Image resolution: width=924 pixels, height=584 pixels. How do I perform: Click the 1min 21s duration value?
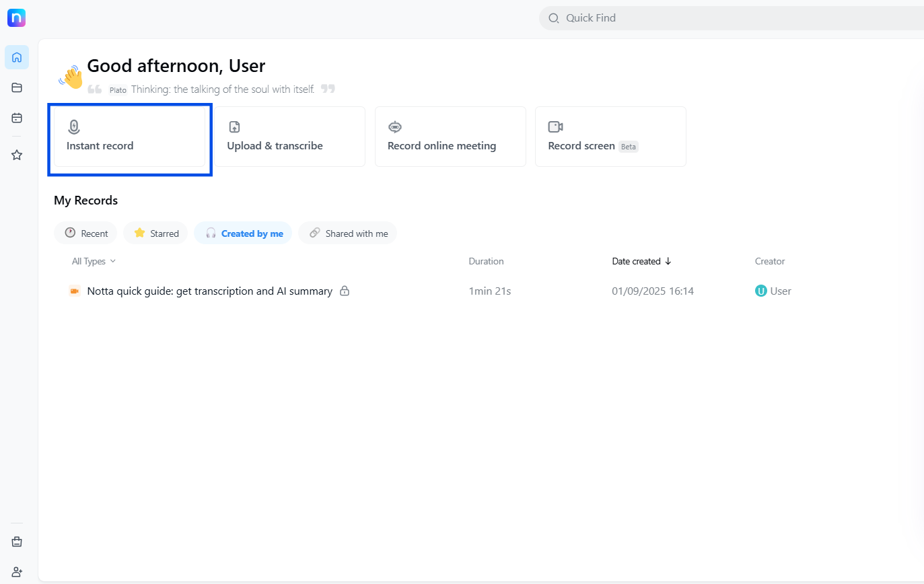click(x=490, y=291)
